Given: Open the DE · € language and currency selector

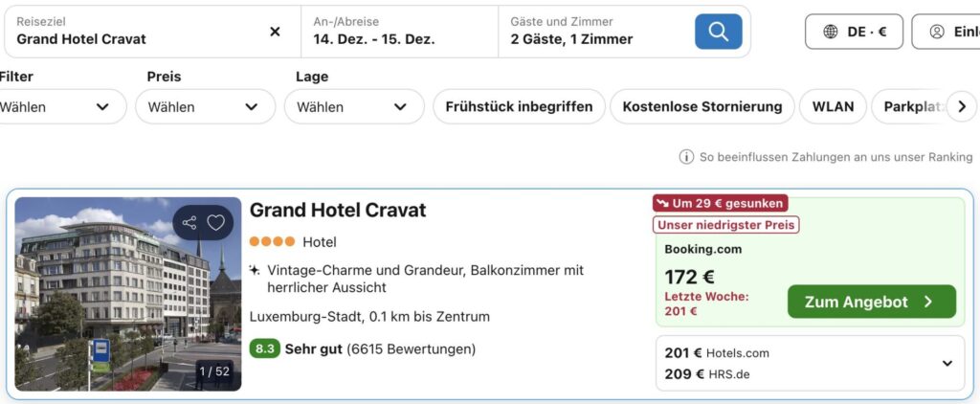Looking at the screenshot, I should [x=854, y=32].
